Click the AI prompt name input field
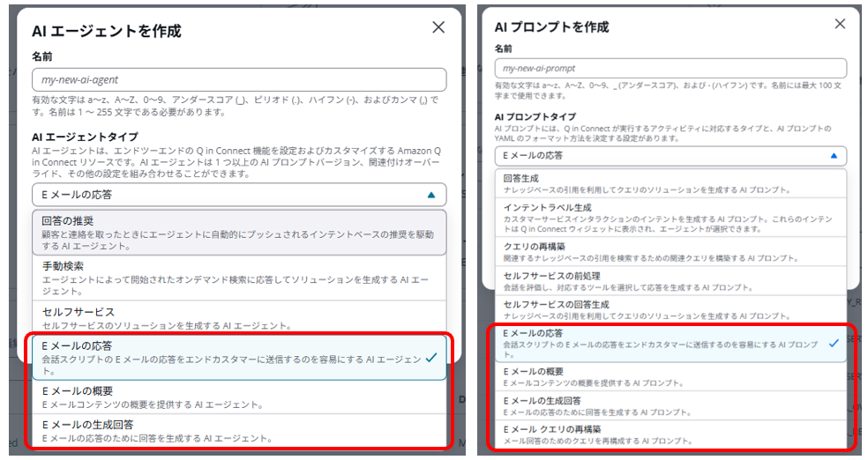 pos(670,68)
